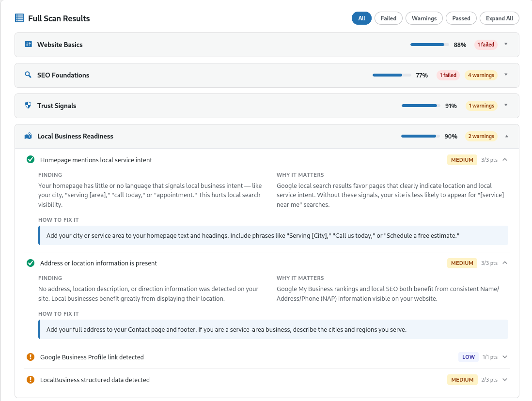Screen dimensions: 532x401
Task: Click the Local Business Readiness map icon
Action: [28, 136]
